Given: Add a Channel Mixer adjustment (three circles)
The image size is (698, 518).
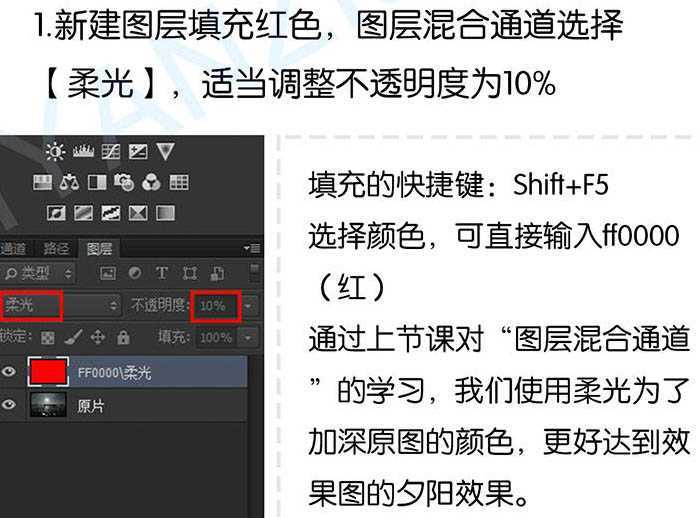Looking at the screenshot, I should point(151,182).
